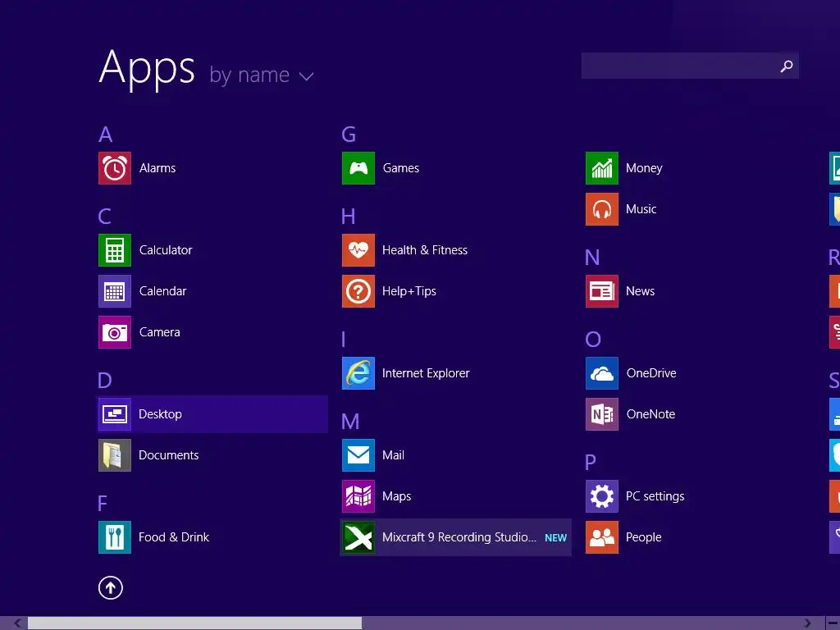Launch the Money chart icon
Viewport: 840px width, 630px height.
click(602, 168)
